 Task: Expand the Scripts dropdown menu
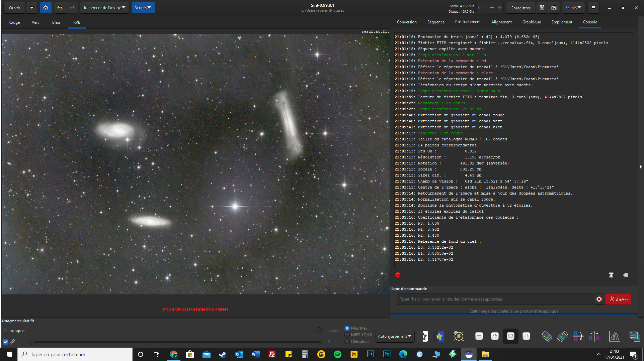tap(143, 7)
